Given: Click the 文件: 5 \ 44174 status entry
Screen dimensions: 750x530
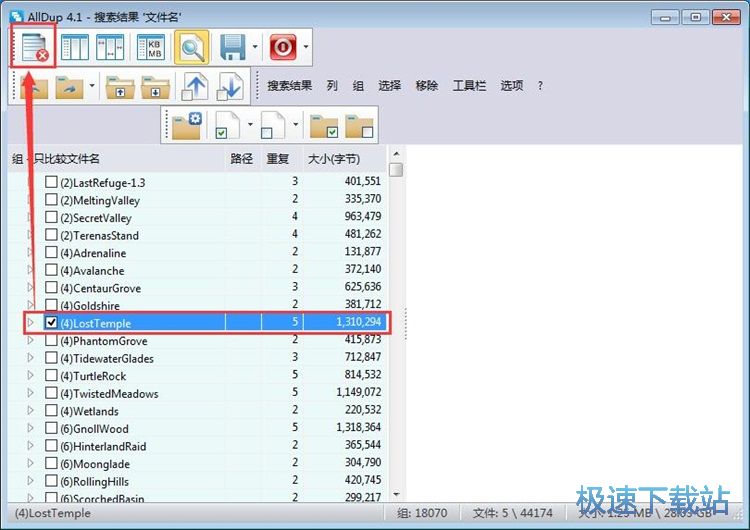Looking at the screenshot, I should (513, 513).
